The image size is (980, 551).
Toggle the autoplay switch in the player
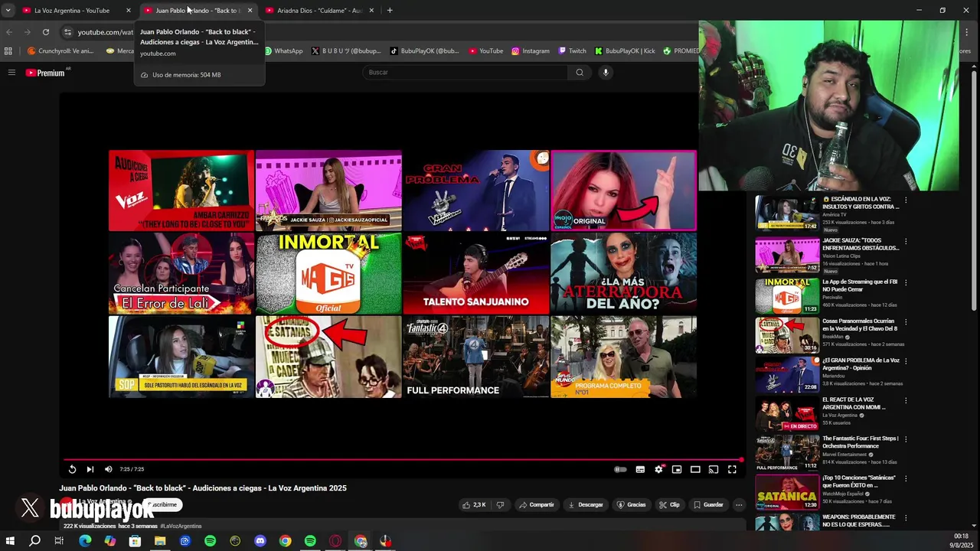620,469
